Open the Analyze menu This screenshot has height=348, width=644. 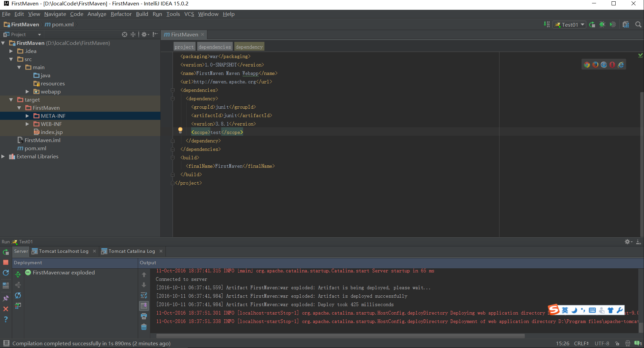[97, 14]
